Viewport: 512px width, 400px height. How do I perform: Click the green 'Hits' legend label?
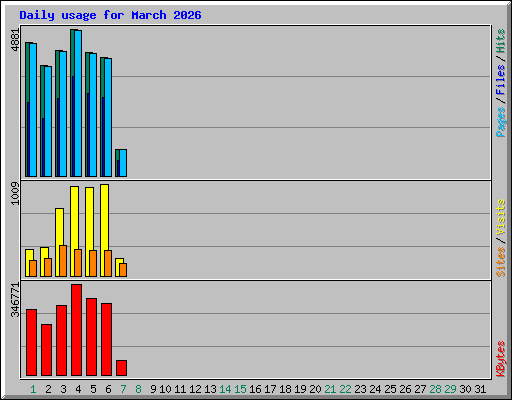501,41
